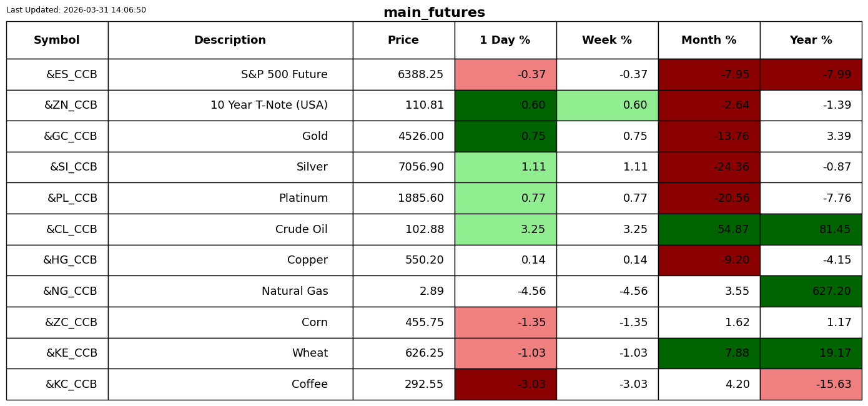Click the Price column header
Viewport: 868px width, 406px height.
pos(403,41)
